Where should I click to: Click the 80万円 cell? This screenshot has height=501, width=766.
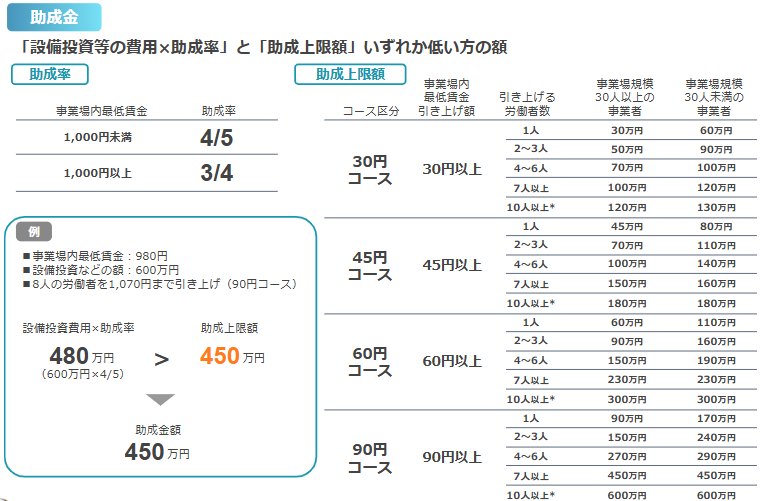coord(716,227)
